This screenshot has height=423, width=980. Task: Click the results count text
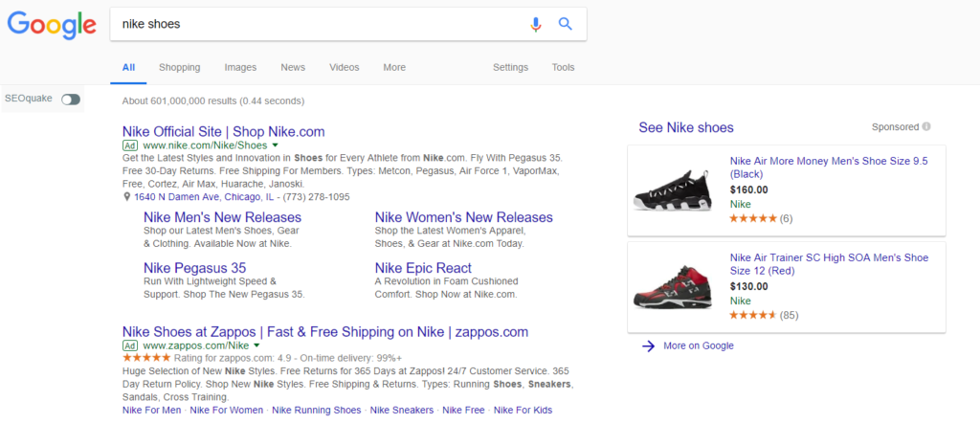tap(213, 100)
